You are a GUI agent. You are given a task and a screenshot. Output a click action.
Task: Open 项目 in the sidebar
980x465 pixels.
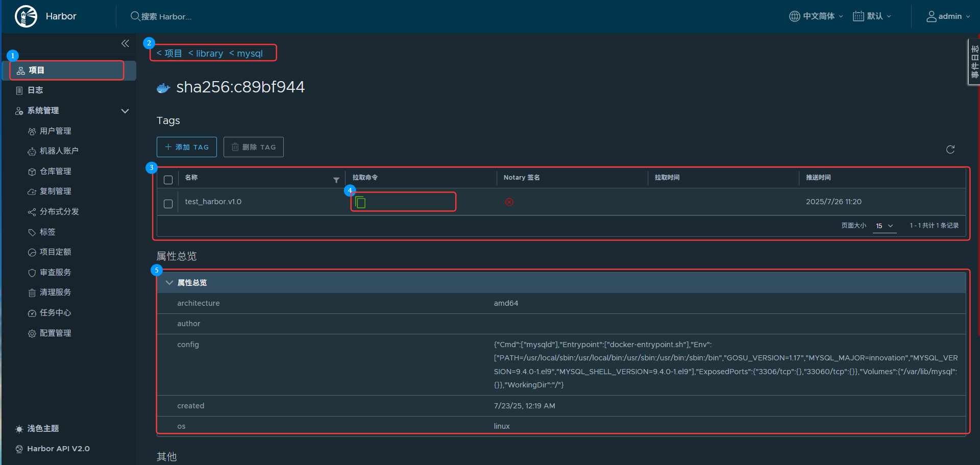pos(69,70)
